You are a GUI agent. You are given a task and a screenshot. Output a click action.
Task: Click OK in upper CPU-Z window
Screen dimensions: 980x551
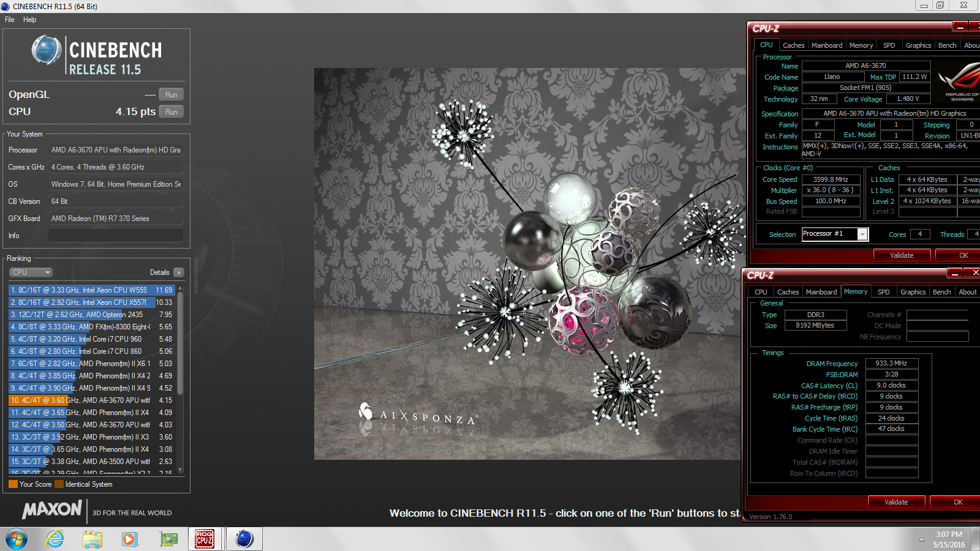[959, 255]
